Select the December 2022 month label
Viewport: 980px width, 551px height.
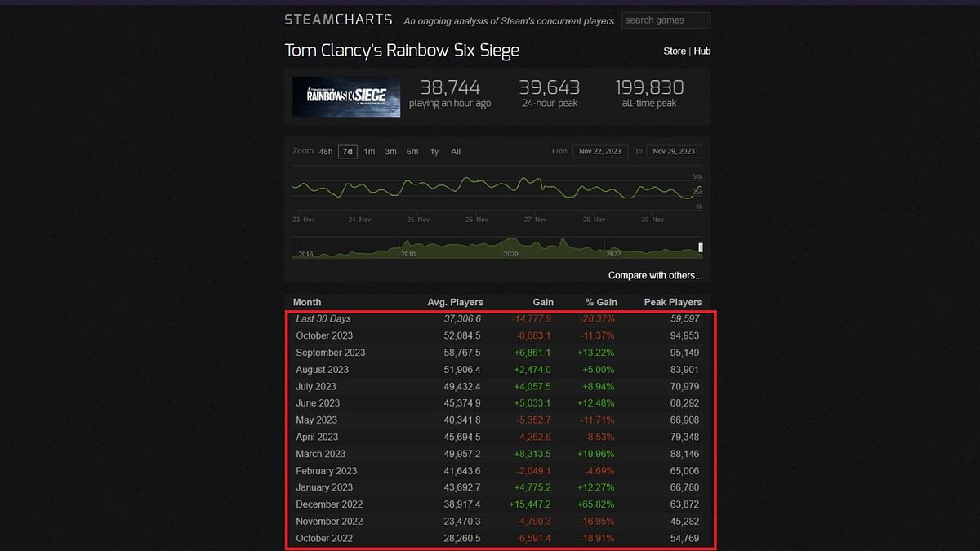pyautogui.click(x=329, y=504)
